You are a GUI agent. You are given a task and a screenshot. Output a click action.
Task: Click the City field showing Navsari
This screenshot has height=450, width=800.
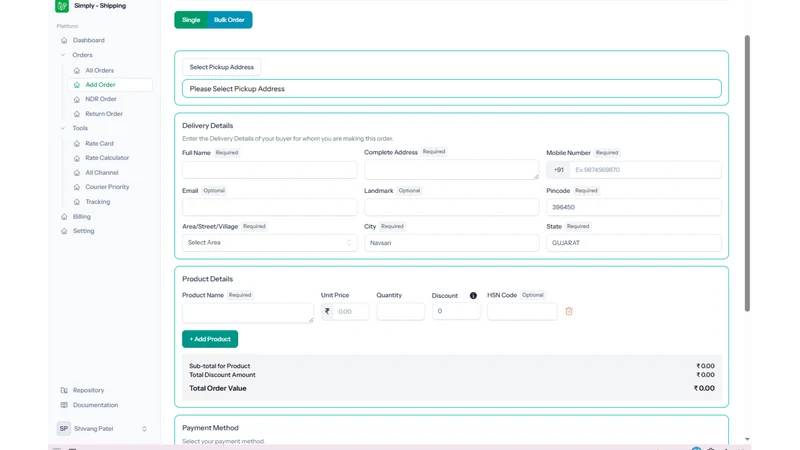pyautogui.click(x=452, y=243)
